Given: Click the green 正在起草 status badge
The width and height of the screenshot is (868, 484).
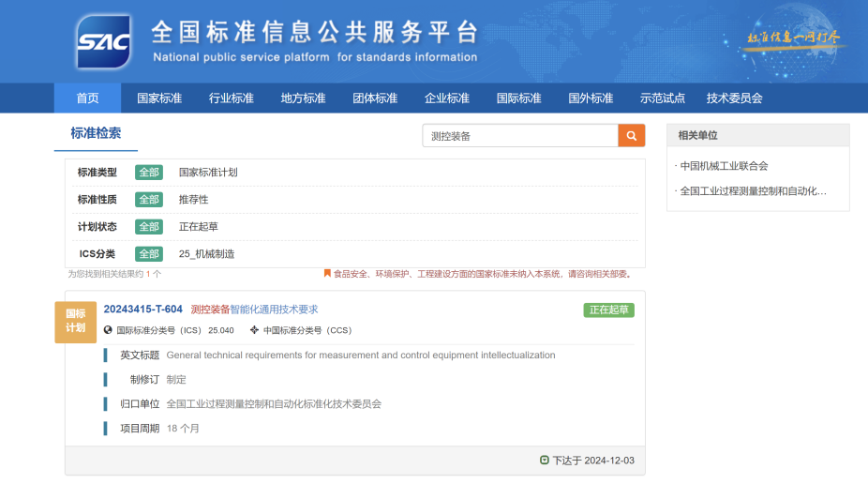Looking at the screenshot, I should (x=608, y=310).
